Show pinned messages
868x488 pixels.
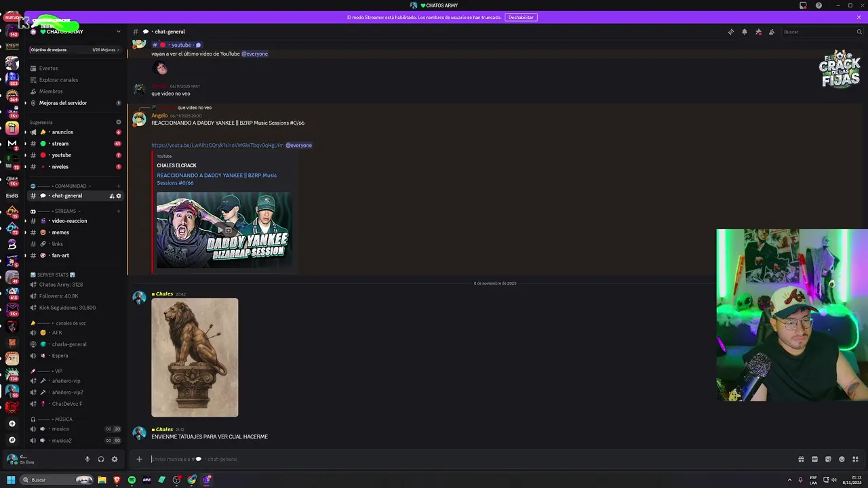[758, 32]
